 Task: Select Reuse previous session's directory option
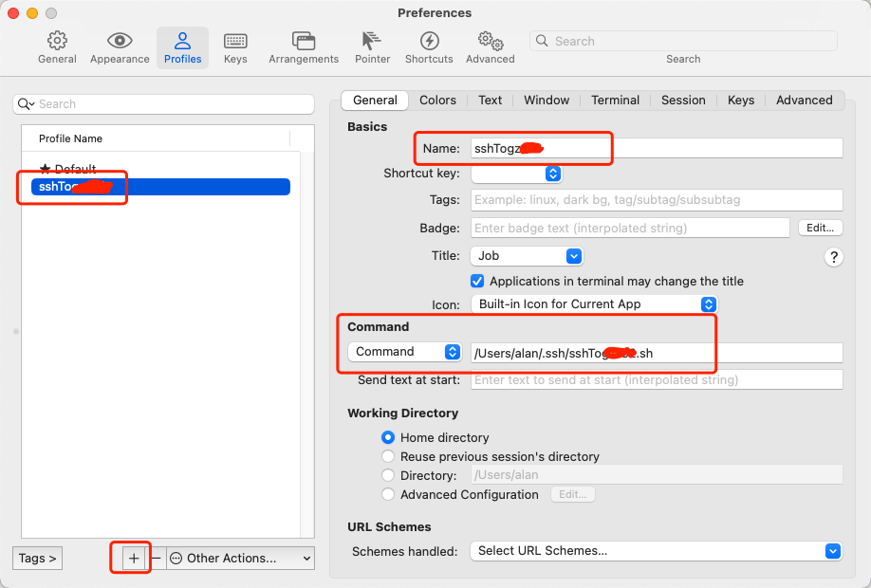pos(388,457)
